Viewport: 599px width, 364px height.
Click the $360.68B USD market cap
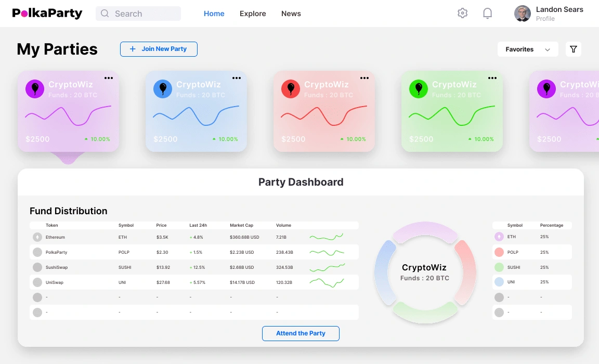tap(244, 237)
